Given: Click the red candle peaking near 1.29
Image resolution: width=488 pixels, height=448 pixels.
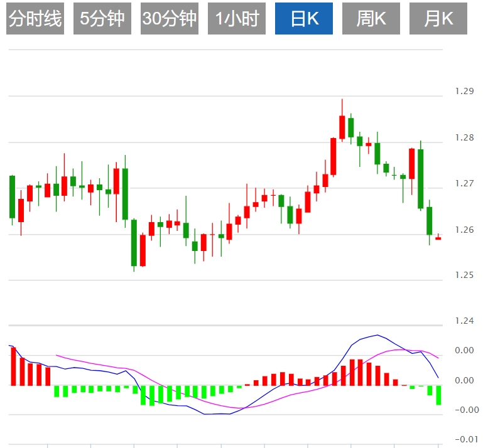Looking at the screenshot, I should pos(342,127).
